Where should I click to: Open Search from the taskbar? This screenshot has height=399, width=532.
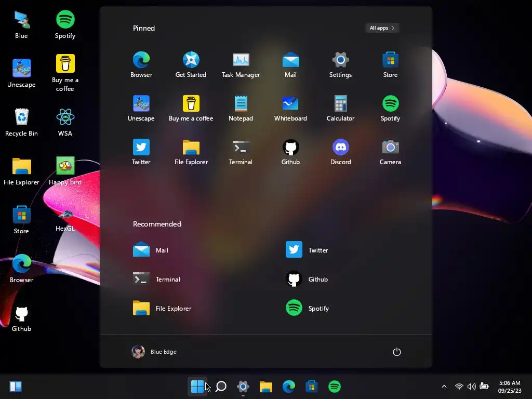coord(221,387)
